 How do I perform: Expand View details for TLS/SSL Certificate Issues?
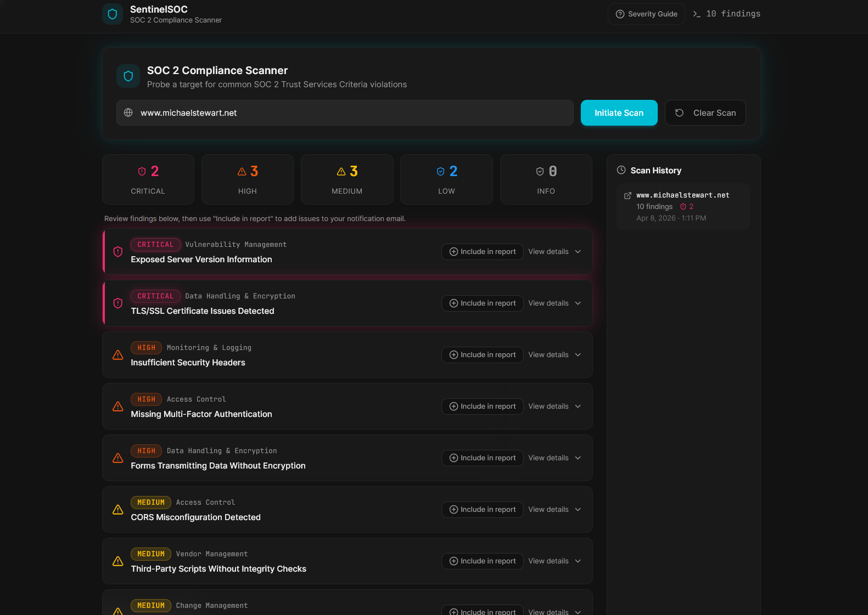(555, 303)
